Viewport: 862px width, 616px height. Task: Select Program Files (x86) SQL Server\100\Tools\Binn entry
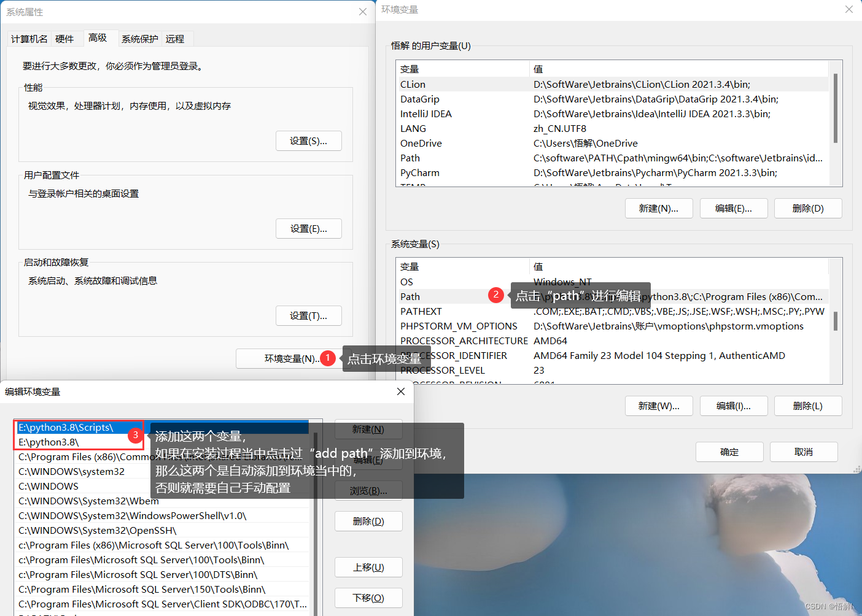(x=163, y=545)
